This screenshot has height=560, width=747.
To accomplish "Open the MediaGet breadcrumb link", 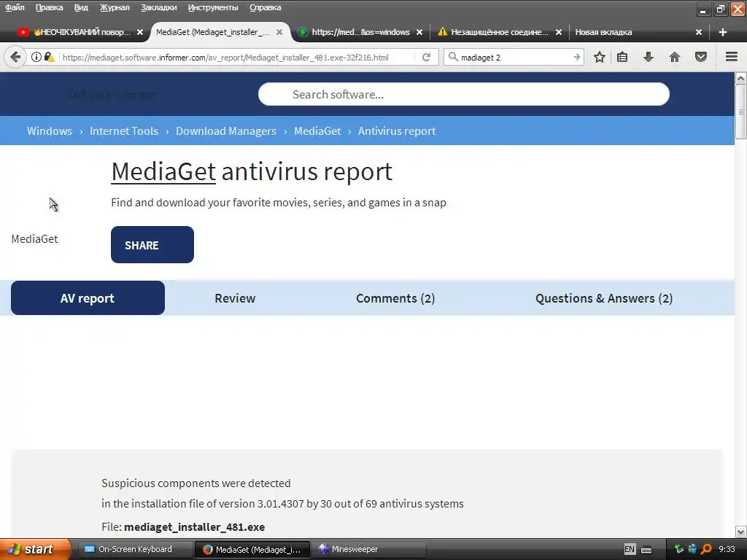I will coord(317,131).
